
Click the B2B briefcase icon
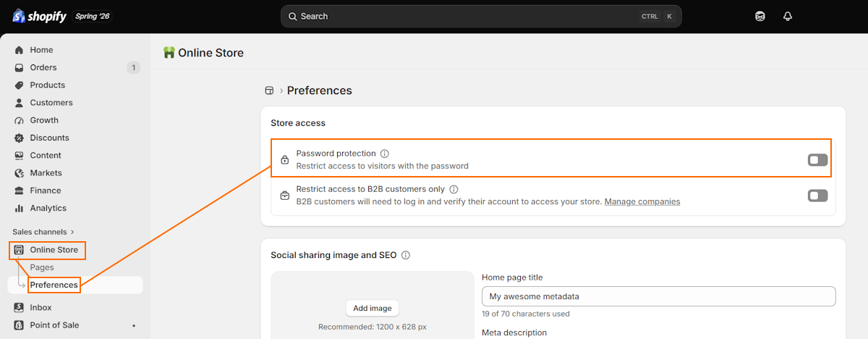pos(285,195)
